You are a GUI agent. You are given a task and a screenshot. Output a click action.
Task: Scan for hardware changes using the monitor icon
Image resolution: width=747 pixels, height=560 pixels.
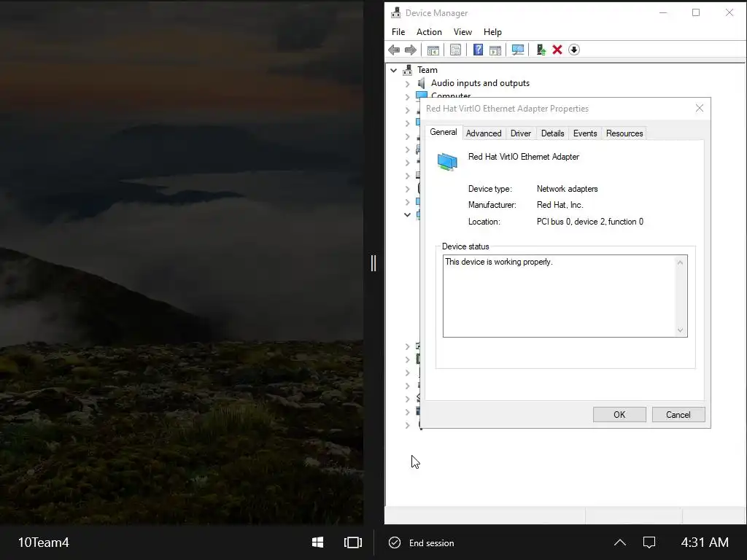click(x=518, y=50)
